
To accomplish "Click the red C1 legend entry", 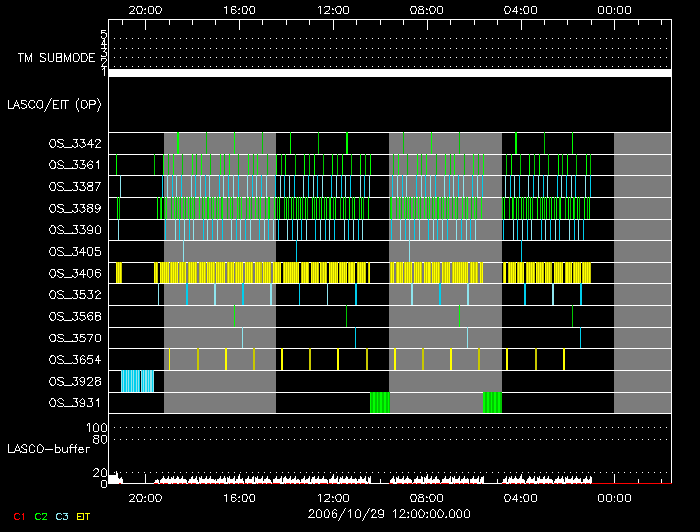I will [17, 516].
